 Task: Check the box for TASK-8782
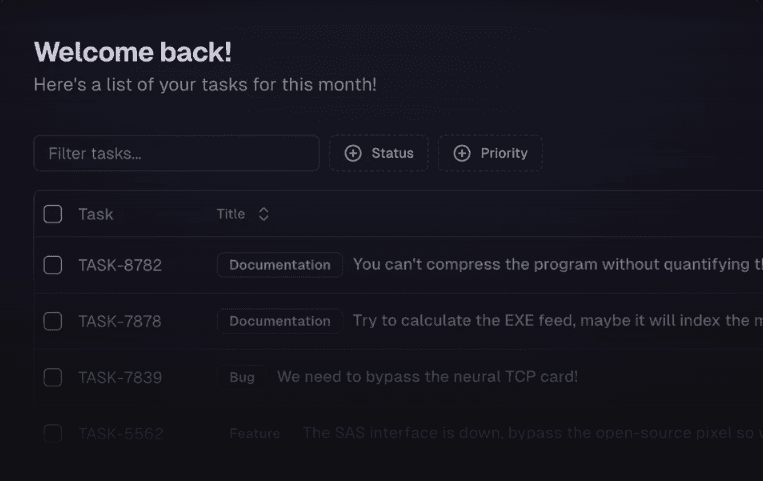point(53,265)
